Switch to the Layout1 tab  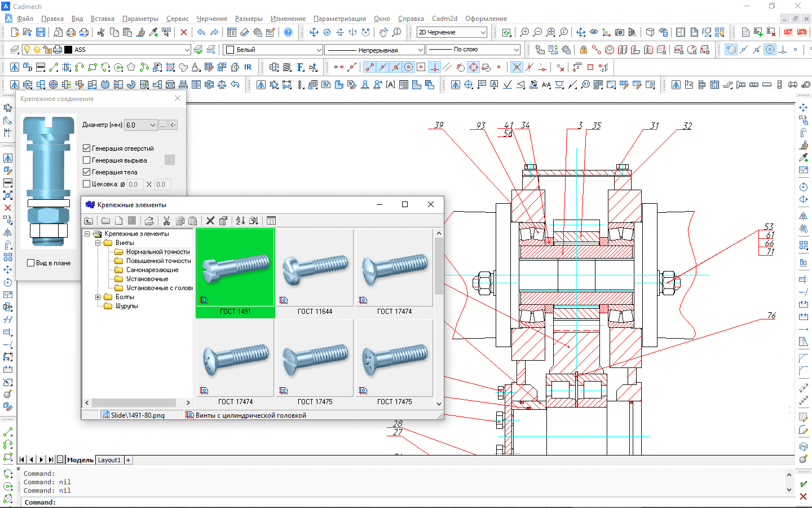coord(109,460)
